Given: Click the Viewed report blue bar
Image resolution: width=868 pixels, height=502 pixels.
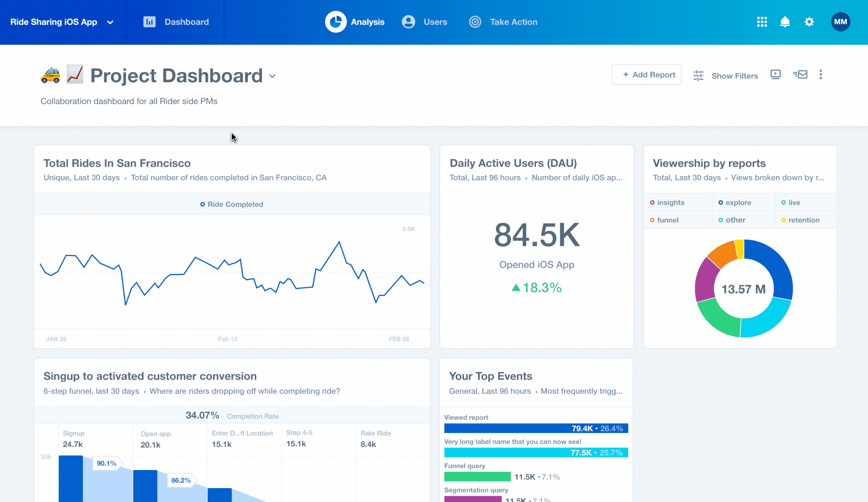Looking at the screenshot, I should pos(536,428).
